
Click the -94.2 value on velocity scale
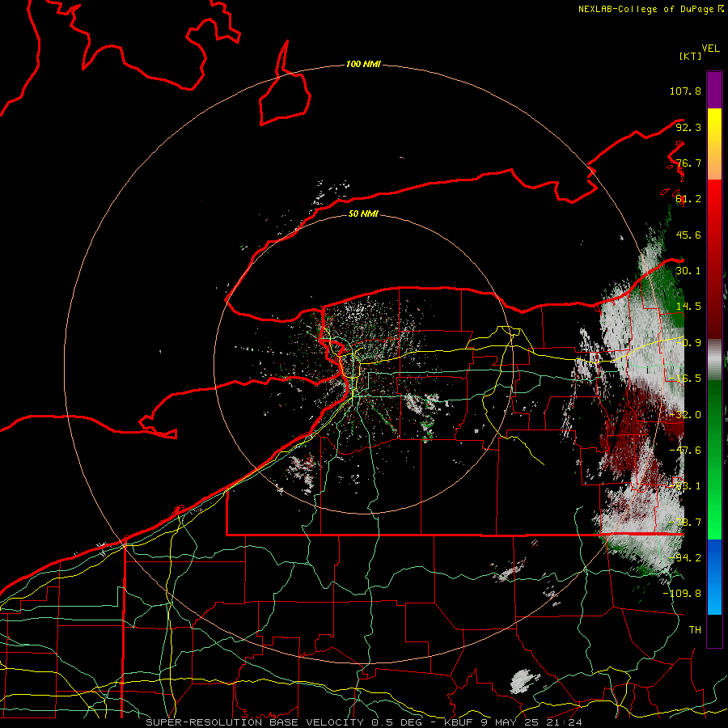[x=685, y=557]
